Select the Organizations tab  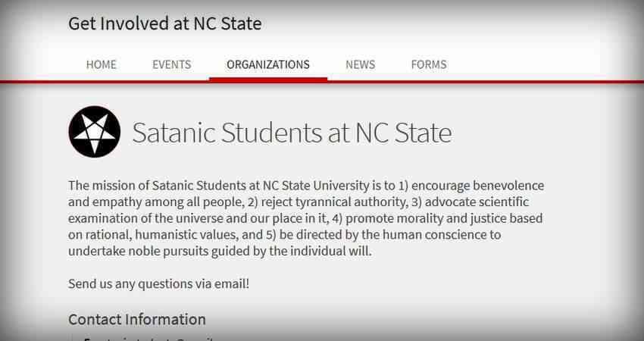coord(268,64)
